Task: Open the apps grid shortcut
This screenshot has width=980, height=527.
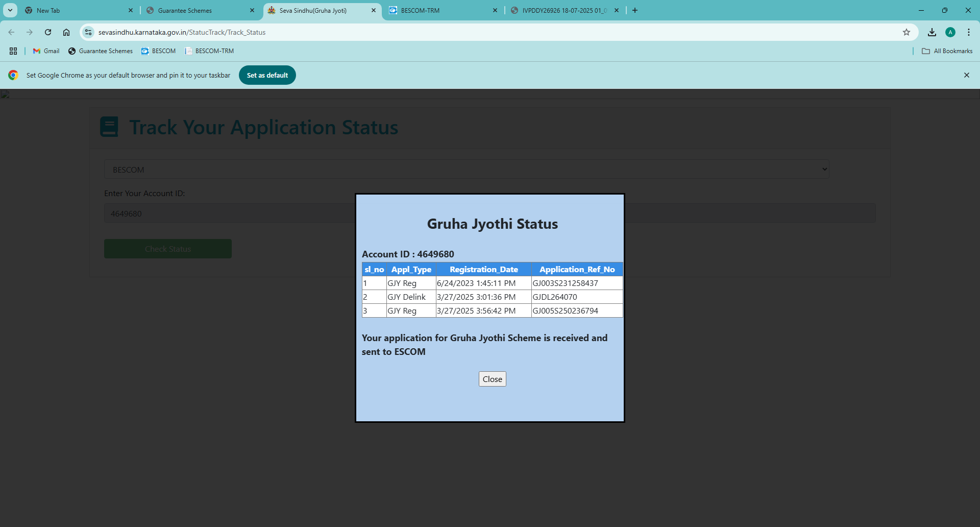Action: click(13, 51)
